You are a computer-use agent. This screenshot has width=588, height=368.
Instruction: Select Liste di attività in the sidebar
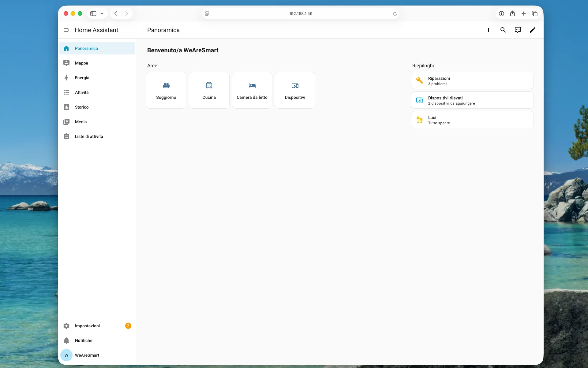(89, 136)
